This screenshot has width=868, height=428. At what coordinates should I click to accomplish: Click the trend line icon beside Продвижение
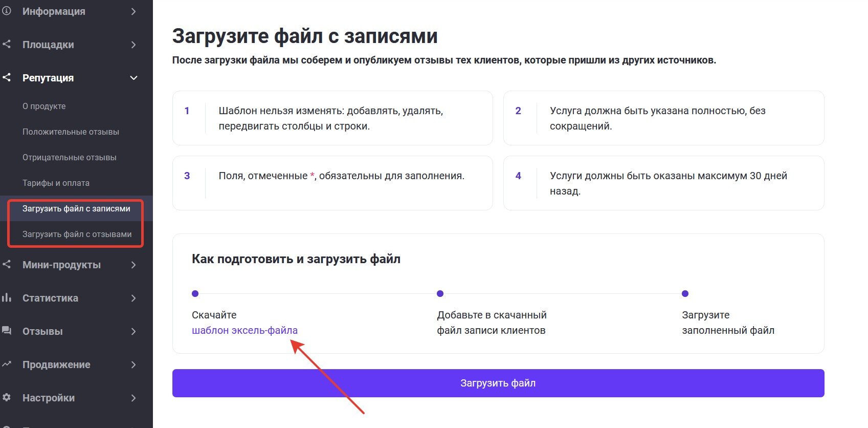(x=6, y=364)
